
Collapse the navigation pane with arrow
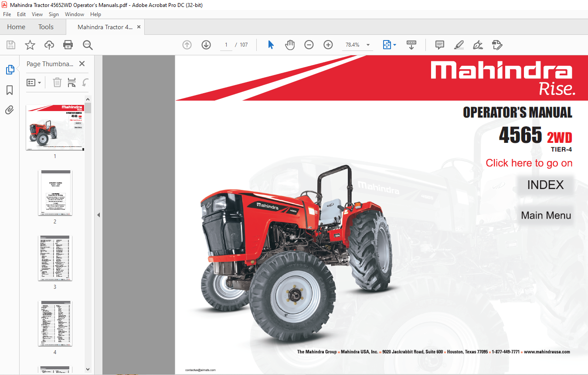pyautogui.click(x=98, y=215)
